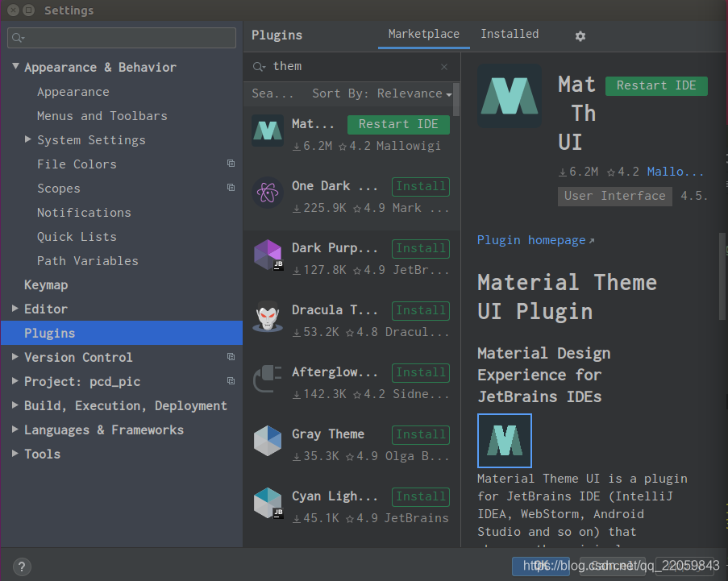Expand Languages & Frameworks section

15,429
